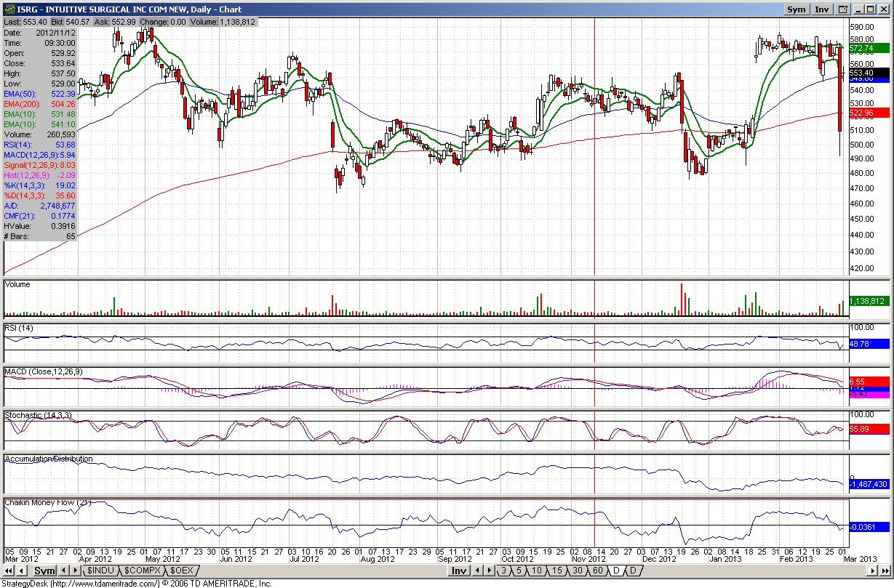Close the ISRG chart window

pyautogui.click(x=882, y=9)
